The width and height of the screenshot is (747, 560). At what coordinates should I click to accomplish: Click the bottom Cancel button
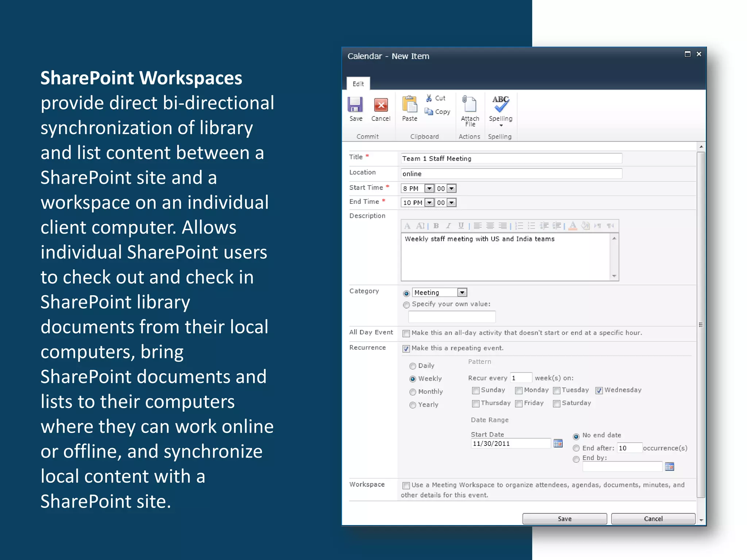click(653, 519)
